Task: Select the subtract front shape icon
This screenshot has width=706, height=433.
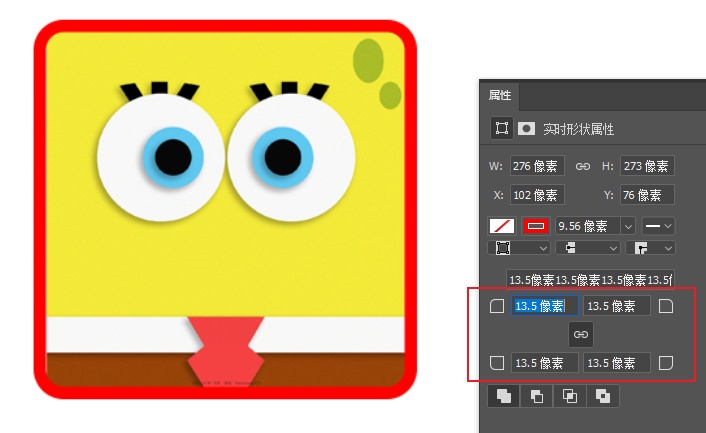Action: coord(537,396)
